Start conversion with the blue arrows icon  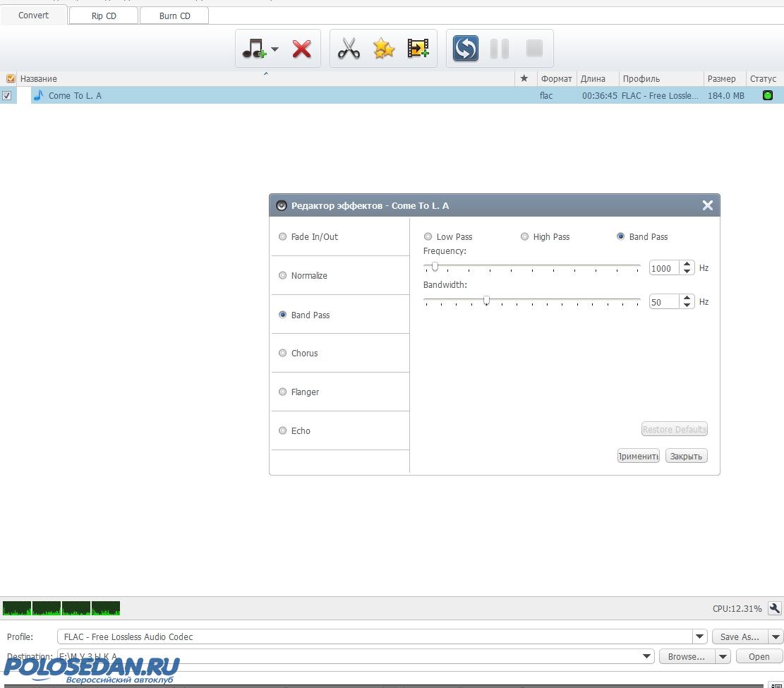coord(466,49)
